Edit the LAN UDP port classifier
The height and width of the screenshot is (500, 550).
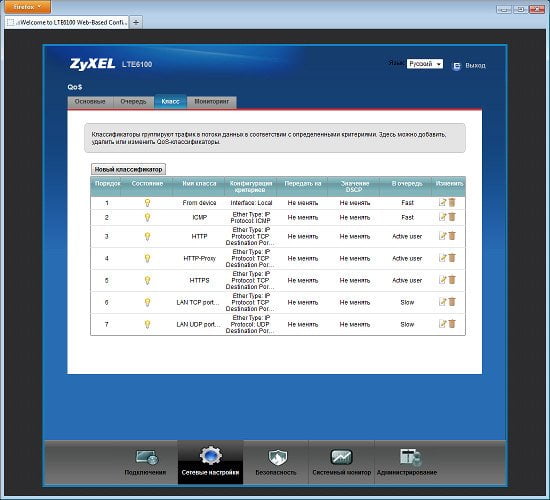click(x=442, y=324)
